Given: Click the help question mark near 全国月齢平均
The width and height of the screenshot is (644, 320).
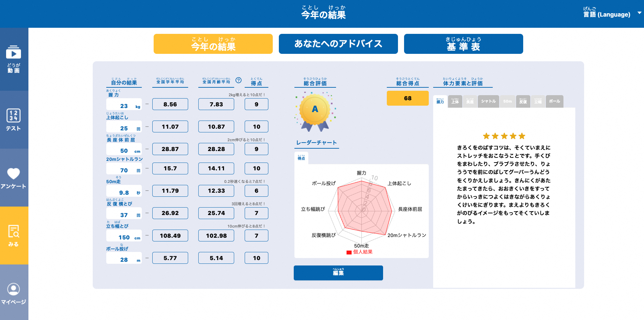Looking at the screenshot, I should (x=239, y=80).
